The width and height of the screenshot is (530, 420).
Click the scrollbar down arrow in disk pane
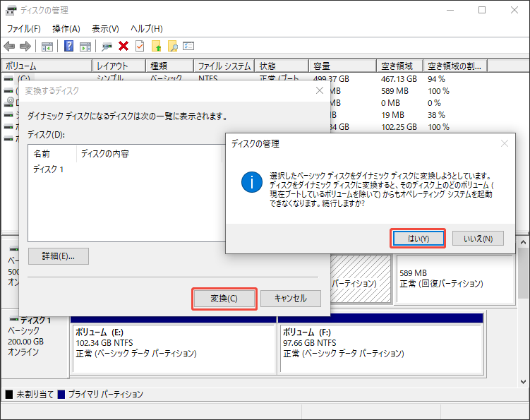pos(523,382)
